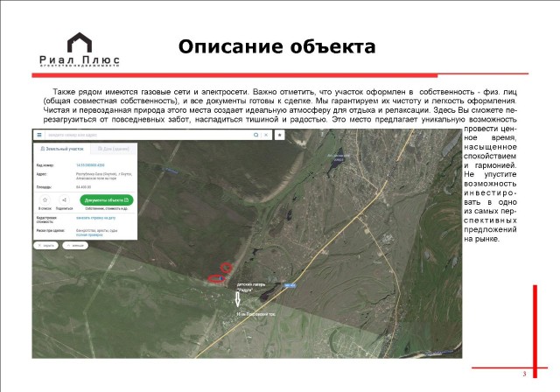Switch to the "Земельный участок" tab
Screen dimensions: 560x392
pyautogui.click(x=62, y=149)
